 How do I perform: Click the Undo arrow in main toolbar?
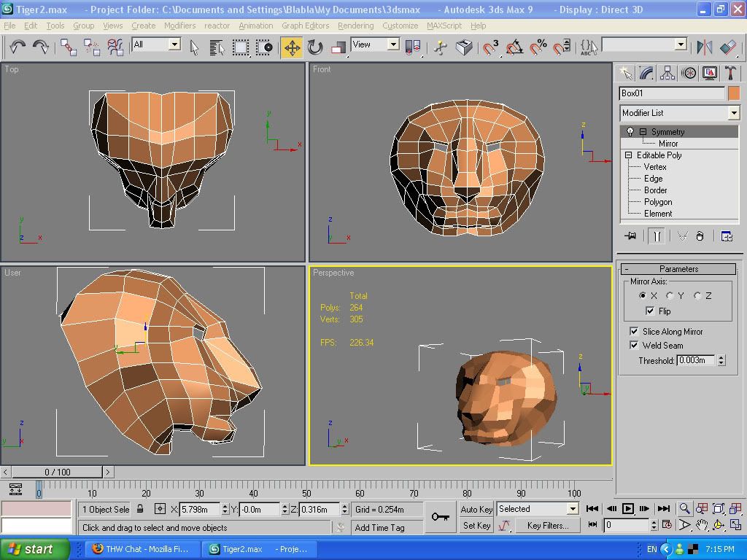[18, 47]
